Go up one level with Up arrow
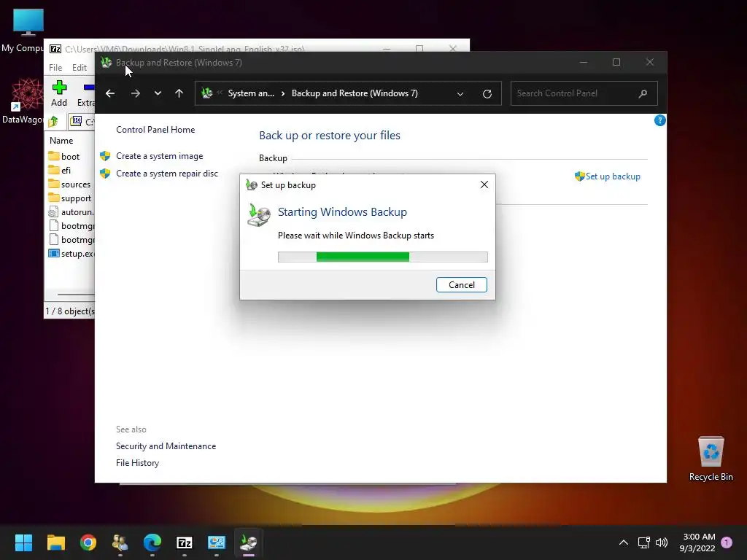Viewport: 747px width, 560px height. (179, 93)
